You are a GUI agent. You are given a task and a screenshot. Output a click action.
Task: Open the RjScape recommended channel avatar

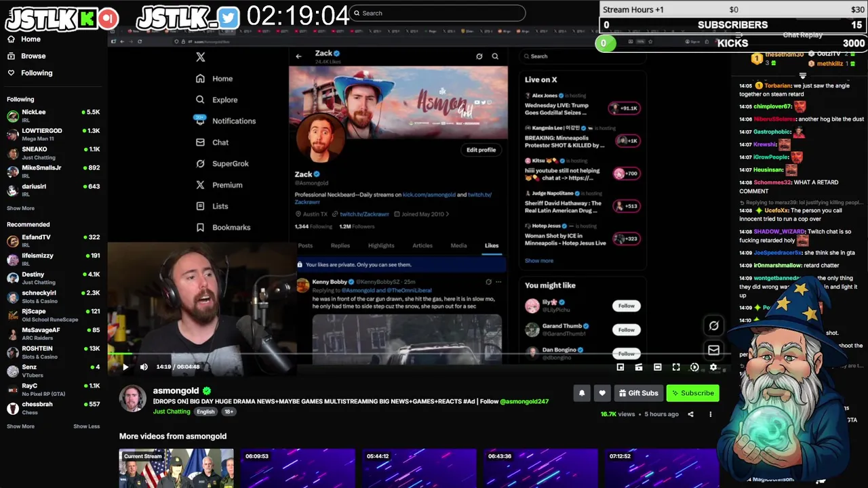click(x=13, y=315)
